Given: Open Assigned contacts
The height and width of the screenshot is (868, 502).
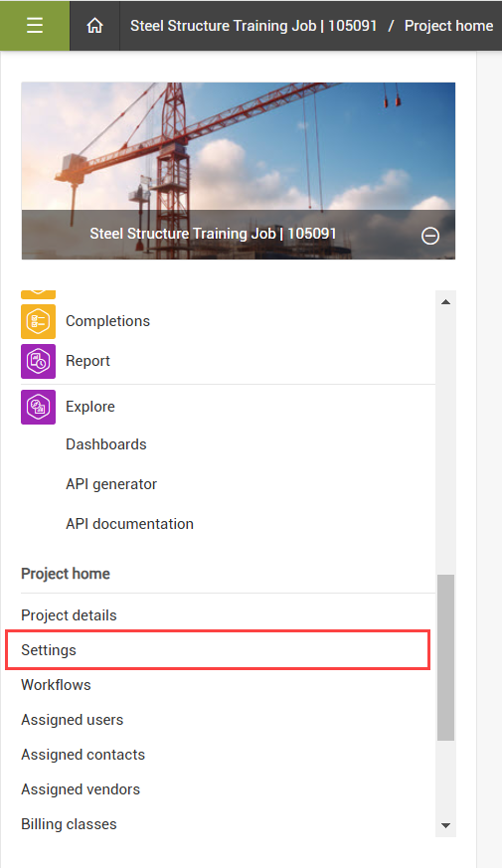Looking at the screenshot, I should click(x=84, y=755).
